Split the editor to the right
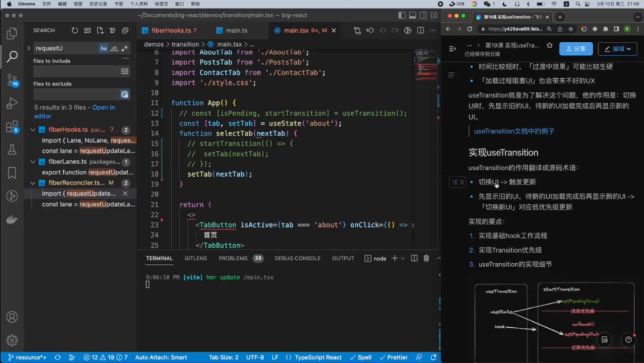Image resolution: width=644 pixels, height=363 pixels. 421,30
